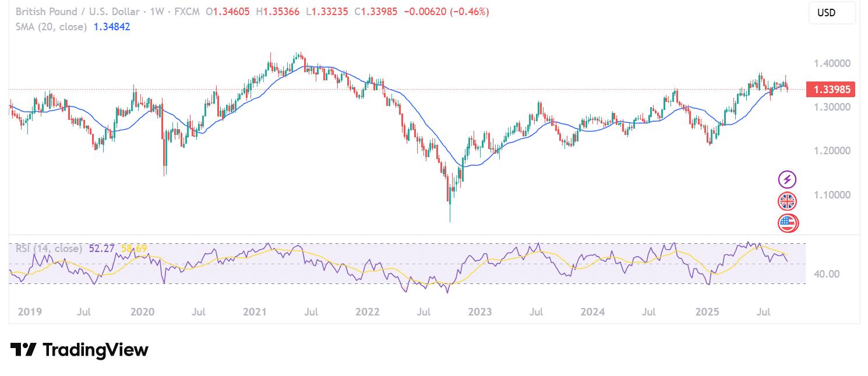Viewport: 868px width, 376px height.
Task: Select the 2019 label on time axis
Action: tap(30, 312)
